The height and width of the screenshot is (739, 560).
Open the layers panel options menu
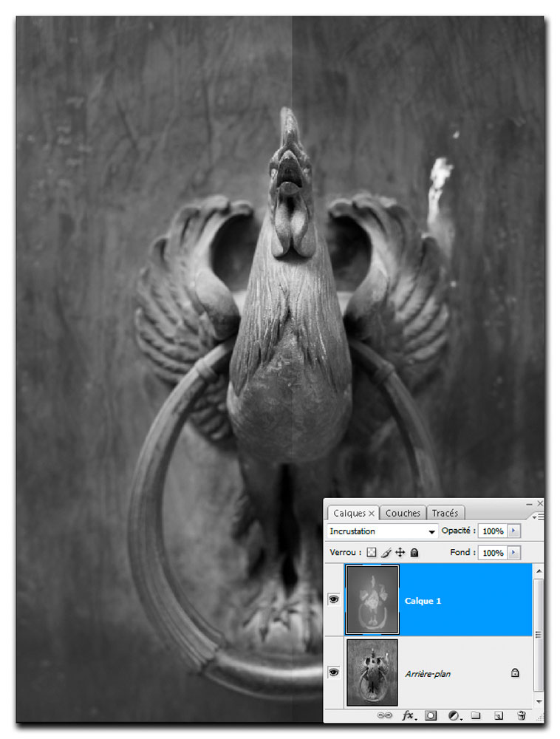[538, 517]
